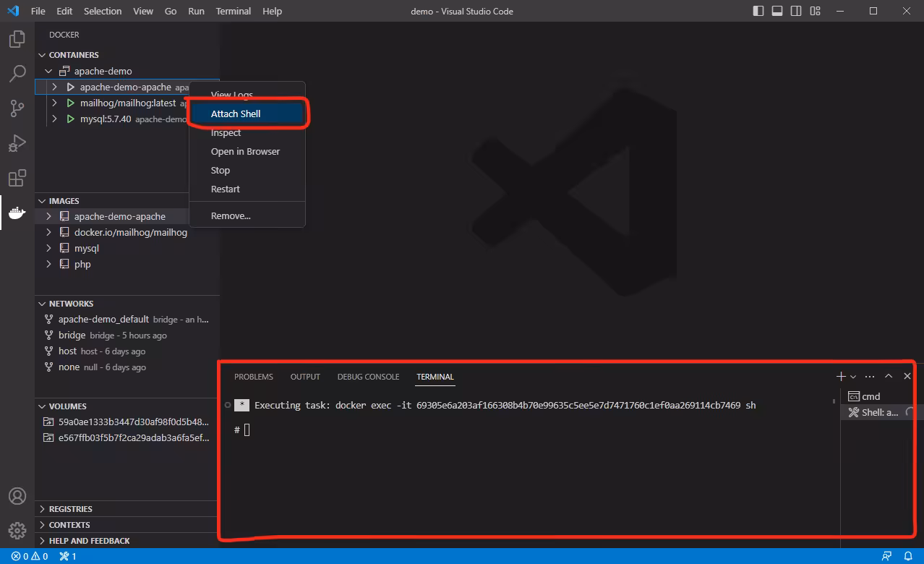Expand the php image entry
Screen dimensions: 924x564
coord(48,264)
